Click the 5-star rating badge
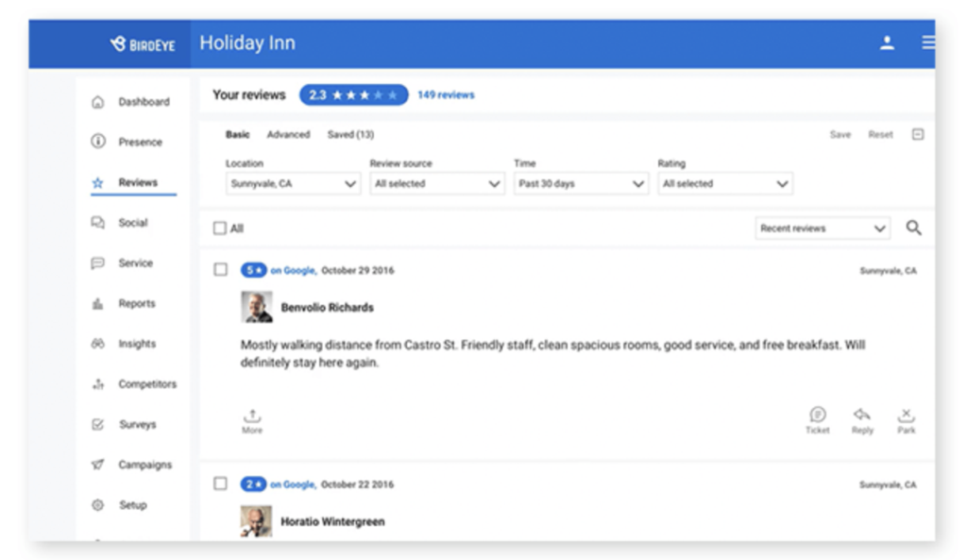967x560 pixels. click(x=253, y=270)
